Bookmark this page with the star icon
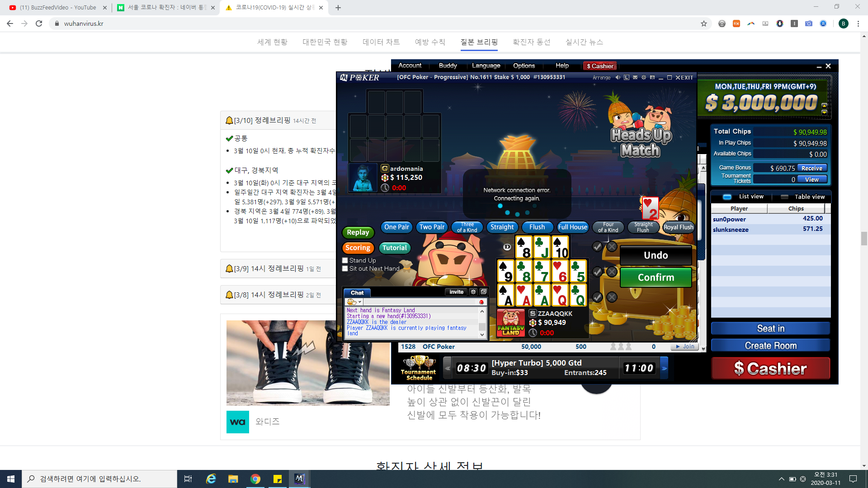Viewport: 868px width, 488px height. (x=704, y=23)
